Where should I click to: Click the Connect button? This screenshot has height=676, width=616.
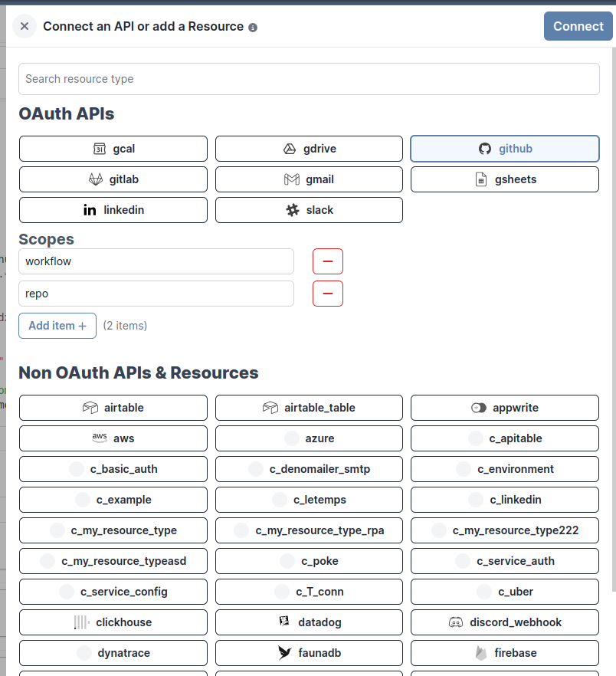coord(578,25)
